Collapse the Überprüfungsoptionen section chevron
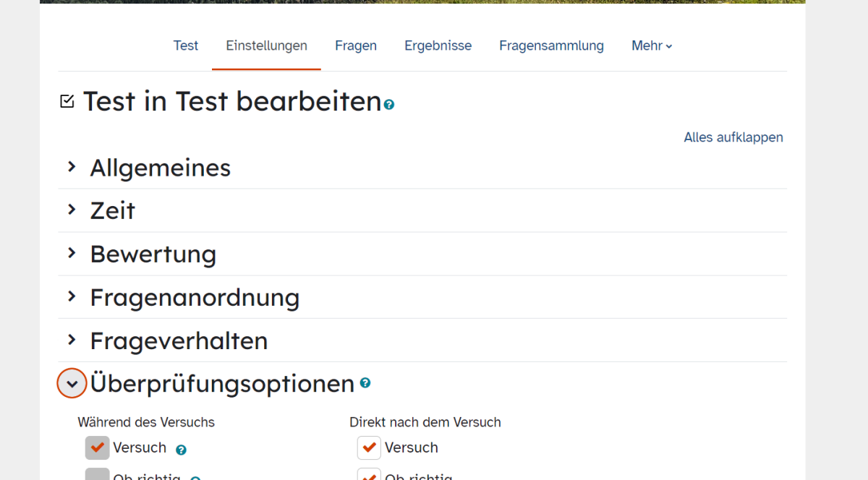 click(72, 383)
